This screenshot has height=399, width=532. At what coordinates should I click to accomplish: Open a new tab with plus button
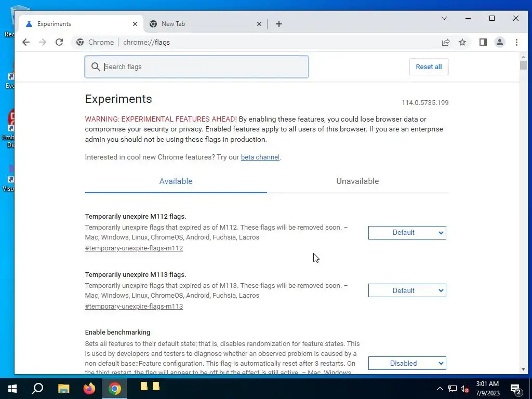pos(279,24)
